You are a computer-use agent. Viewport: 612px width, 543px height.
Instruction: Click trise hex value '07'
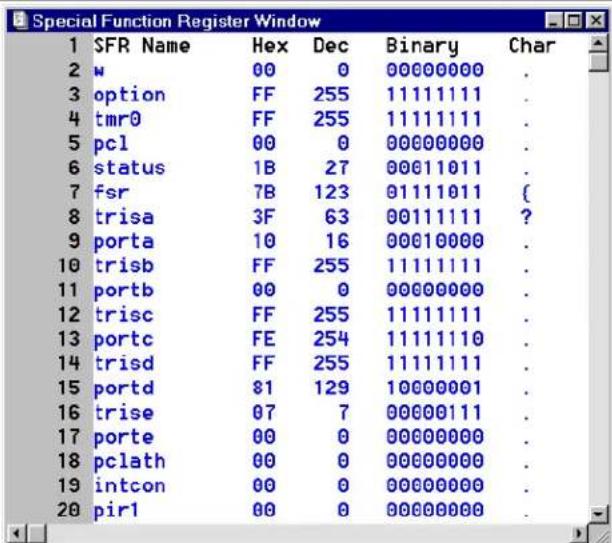point(264,412)
